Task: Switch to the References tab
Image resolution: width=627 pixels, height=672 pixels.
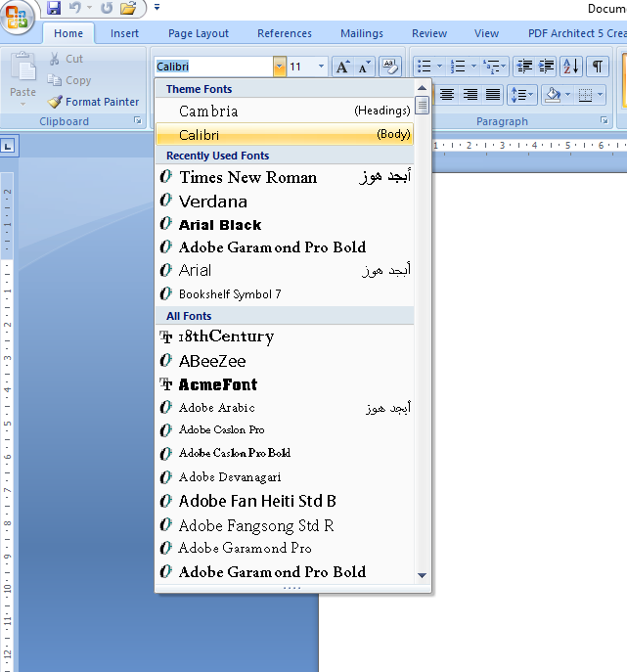Action: tap(284, 33)
